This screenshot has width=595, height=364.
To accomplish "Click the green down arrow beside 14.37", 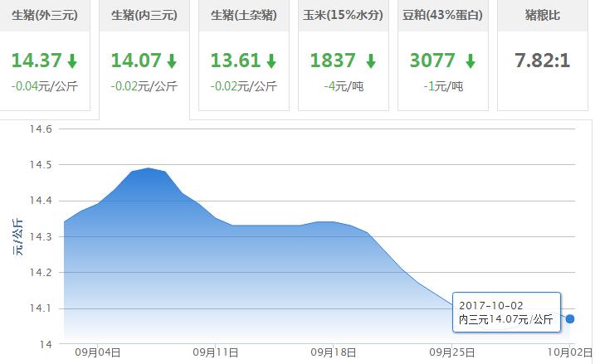I will [x=72, y=61].
